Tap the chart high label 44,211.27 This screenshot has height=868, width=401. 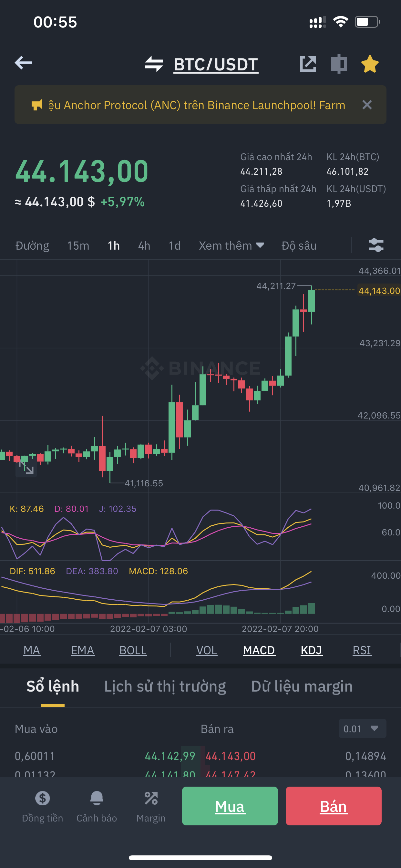point(276,286)
